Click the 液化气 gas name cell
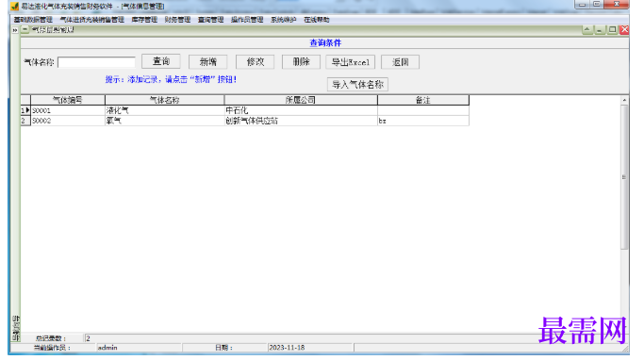Image resolution: width=644 pixels, height=360 pixels. (x=165, y=110)
